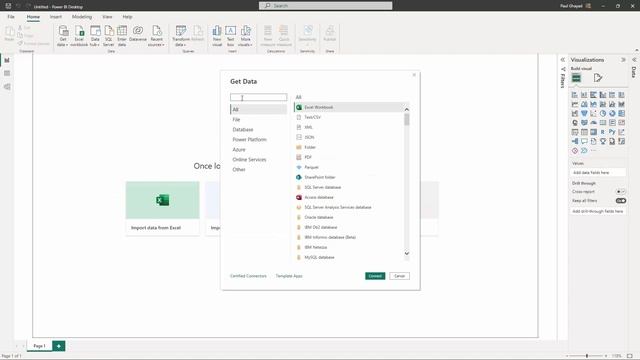Select the Format visual icon
640x360 pixels.
point(598,78)
